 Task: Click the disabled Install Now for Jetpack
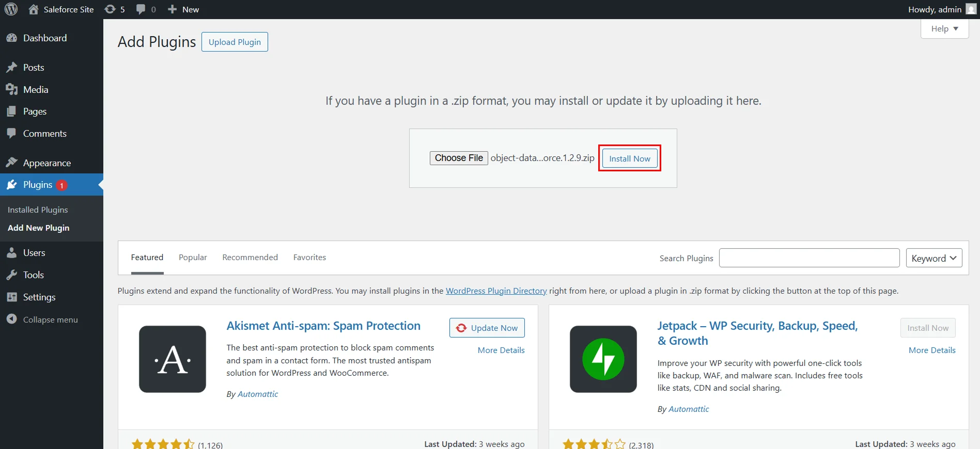[928, 328]
